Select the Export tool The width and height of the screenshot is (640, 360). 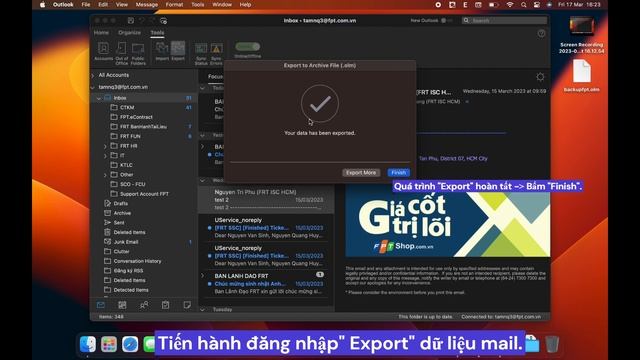point(178,51)
